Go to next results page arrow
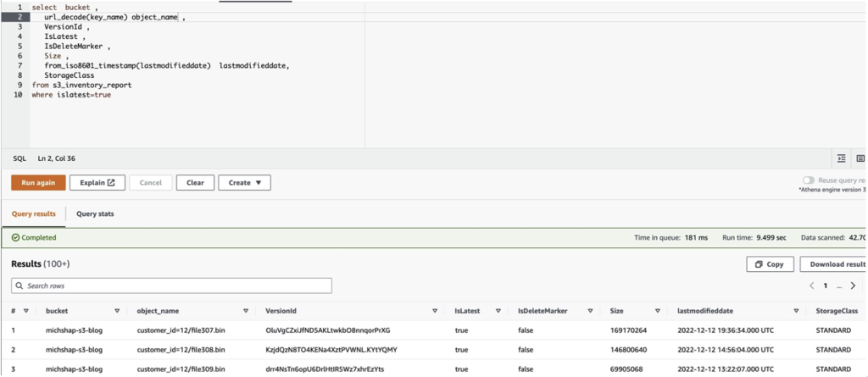This screenshot has width=868, height=377. (853, 286)
